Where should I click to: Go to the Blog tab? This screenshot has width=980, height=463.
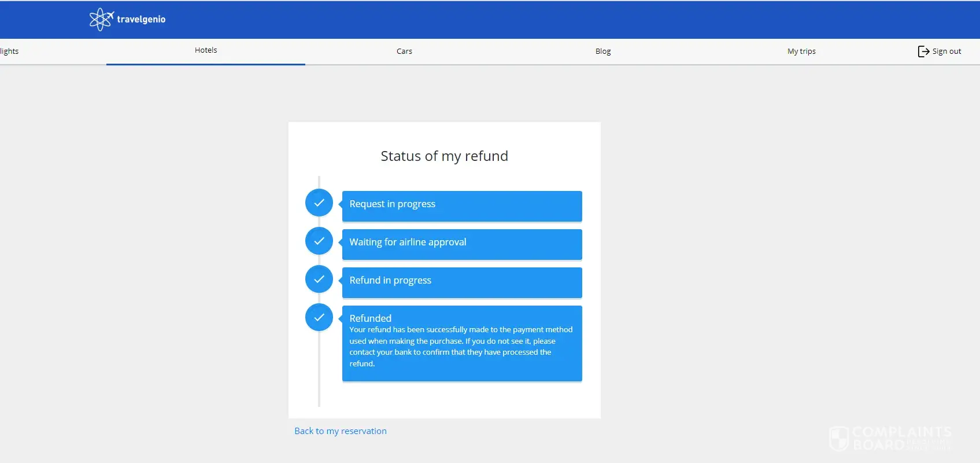[x=603, y=52]
